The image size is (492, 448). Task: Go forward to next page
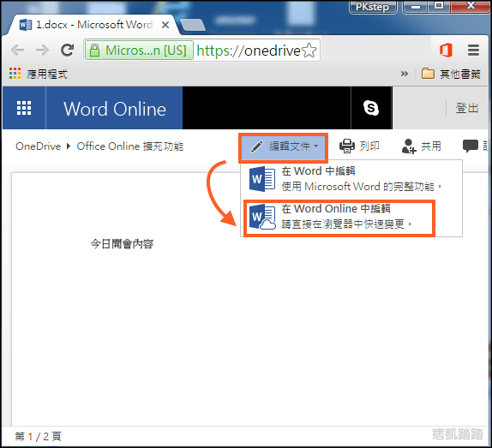point(42,51)
